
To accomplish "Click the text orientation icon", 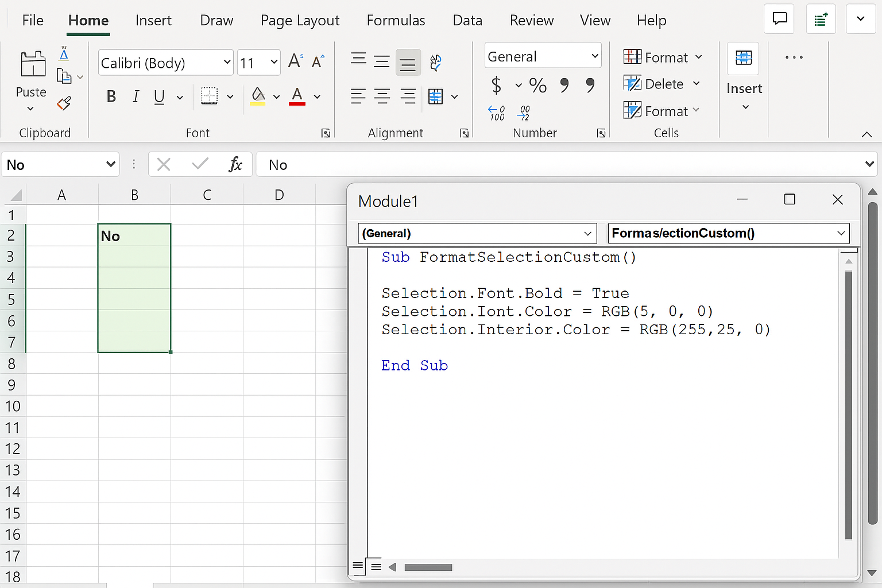I will [436, 62].
